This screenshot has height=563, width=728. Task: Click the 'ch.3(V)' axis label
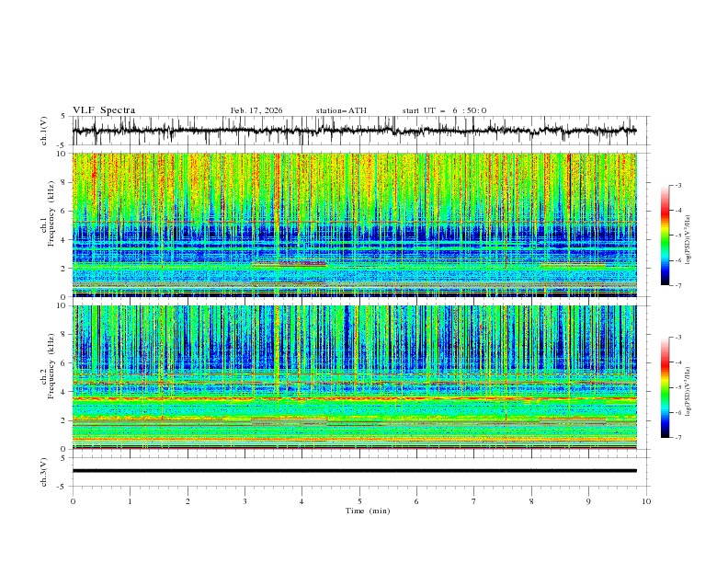tap(44, 472)
